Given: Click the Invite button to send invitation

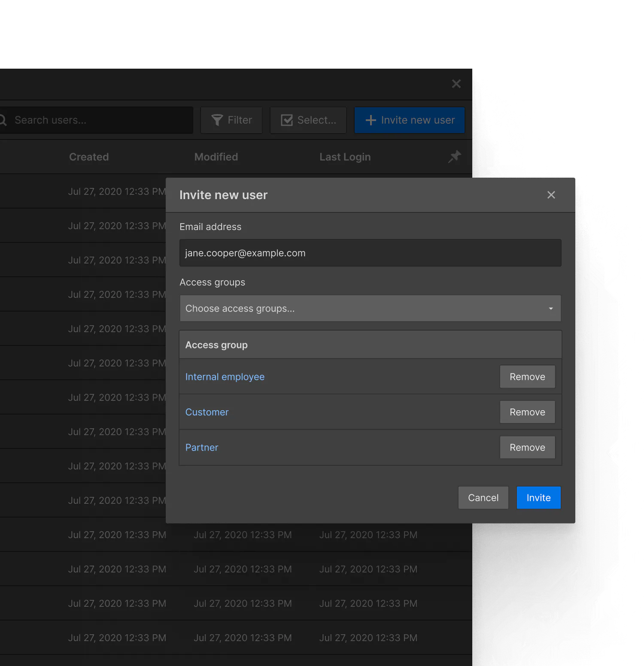Looking at the screenshot, I should [538, 497].
